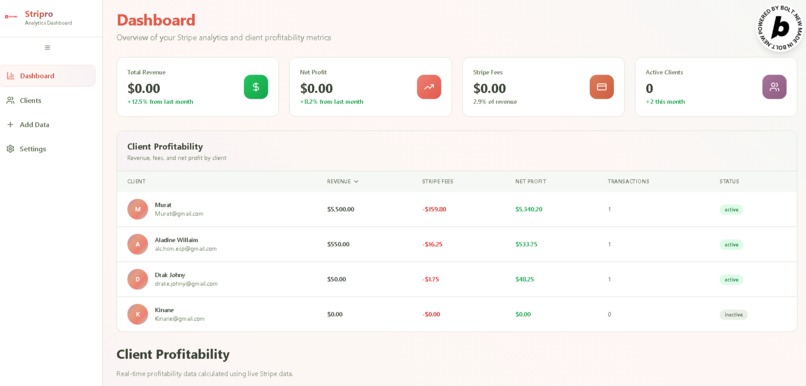Click the revenue value $50.00
This screenshot has width=806, height=386.
336,279
